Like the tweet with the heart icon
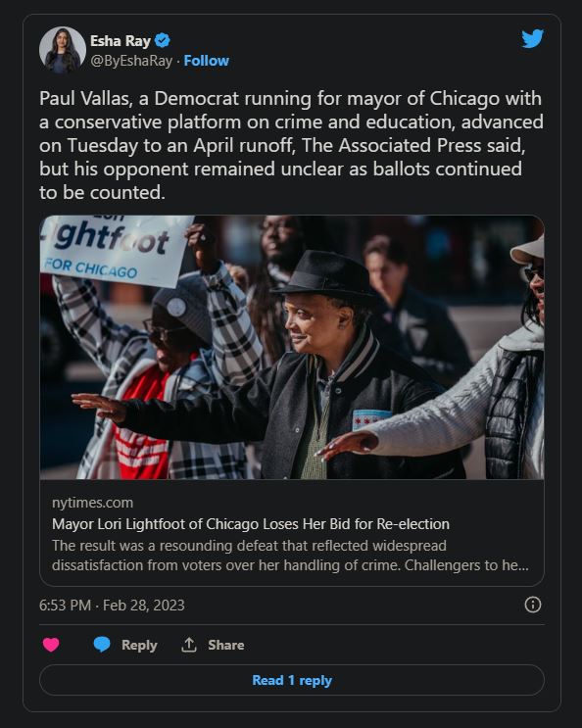Viewport: 582px width, 728px height. (x=51, y=645)
